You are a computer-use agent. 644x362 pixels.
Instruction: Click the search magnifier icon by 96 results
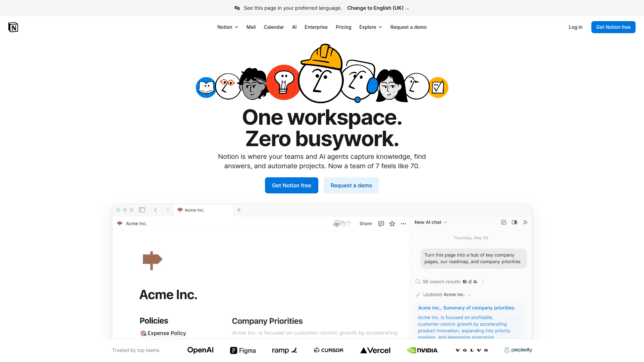click(x=418, y=282)
